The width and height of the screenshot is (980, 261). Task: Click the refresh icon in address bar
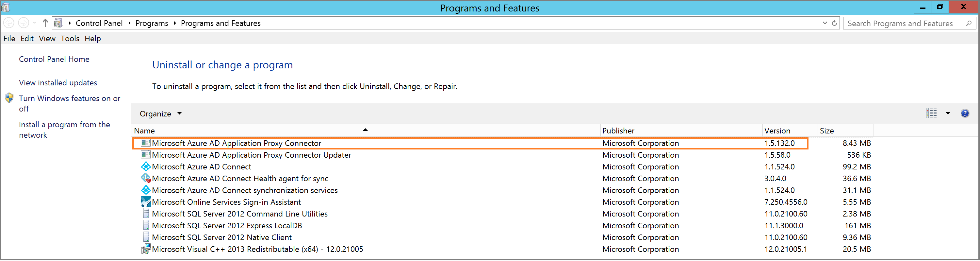(x=834, y=23)
